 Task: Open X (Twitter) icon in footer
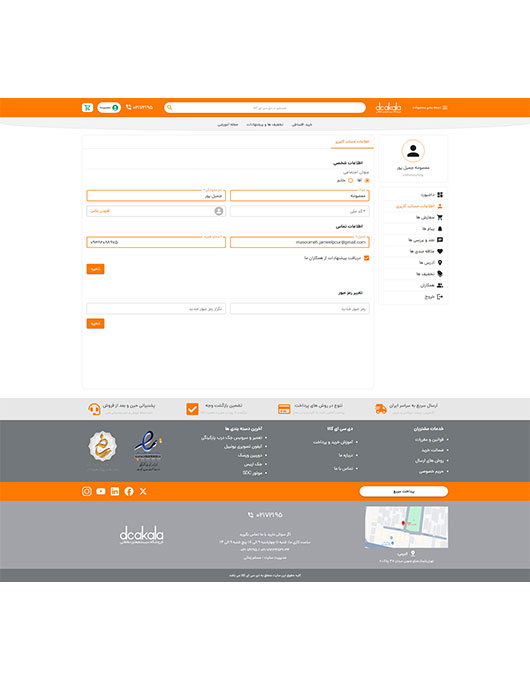(x=143, y=491)
